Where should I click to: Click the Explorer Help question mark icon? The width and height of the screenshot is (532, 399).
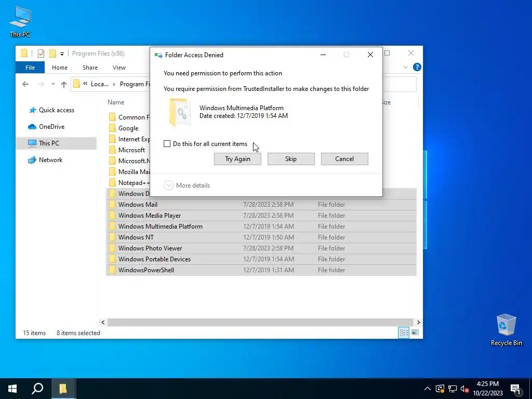point(417,67)
